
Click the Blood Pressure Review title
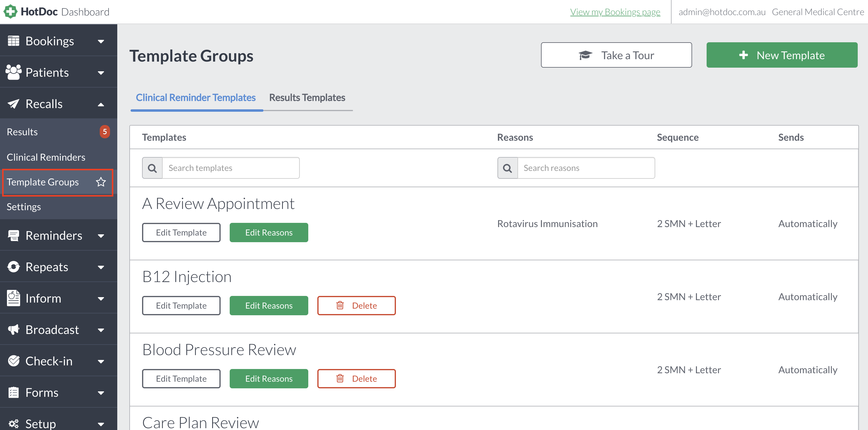coord(219,349)
